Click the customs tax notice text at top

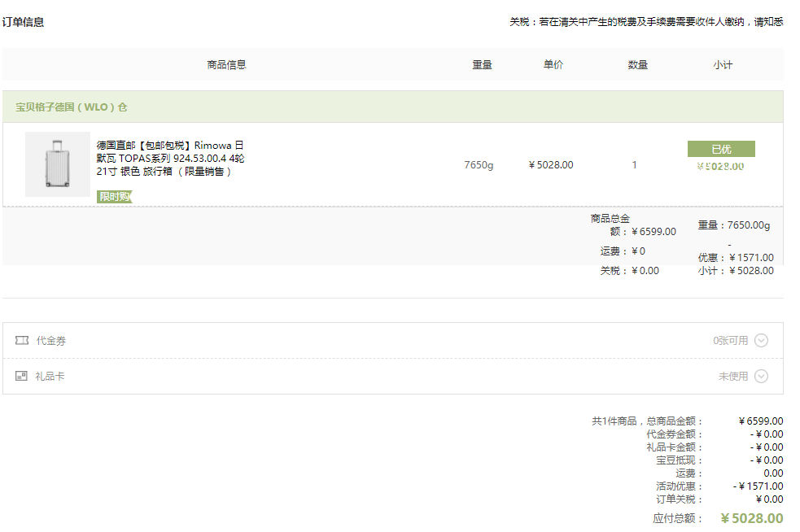pos(646,22)
